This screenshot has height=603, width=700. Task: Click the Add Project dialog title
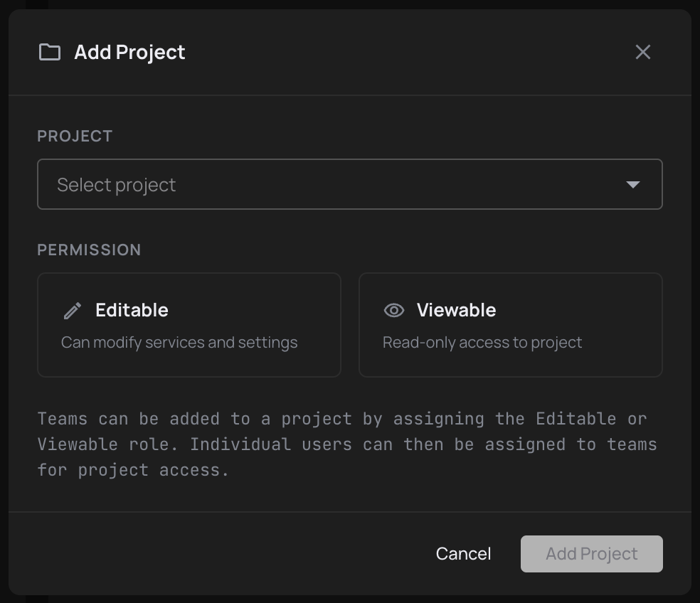coord(129,52)
